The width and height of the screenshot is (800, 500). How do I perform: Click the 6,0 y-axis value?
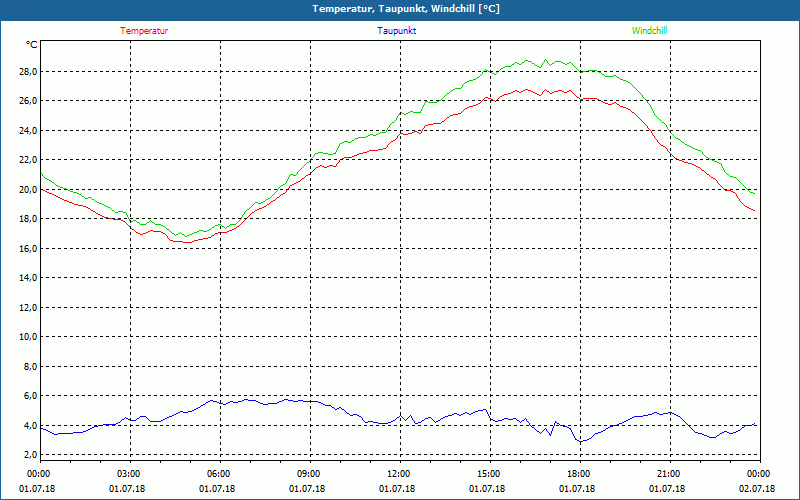[31, 396]
